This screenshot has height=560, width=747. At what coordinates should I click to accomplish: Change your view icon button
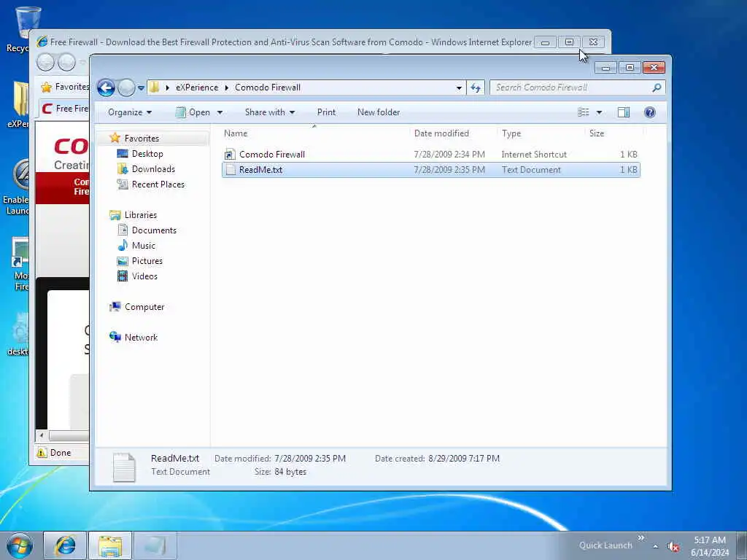(584, 112)
